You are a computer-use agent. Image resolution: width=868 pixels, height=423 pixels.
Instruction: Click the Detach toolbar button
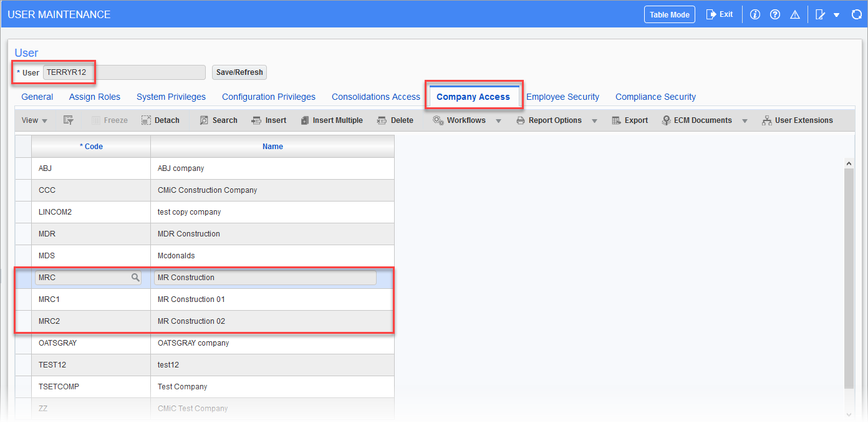[160, 120]
